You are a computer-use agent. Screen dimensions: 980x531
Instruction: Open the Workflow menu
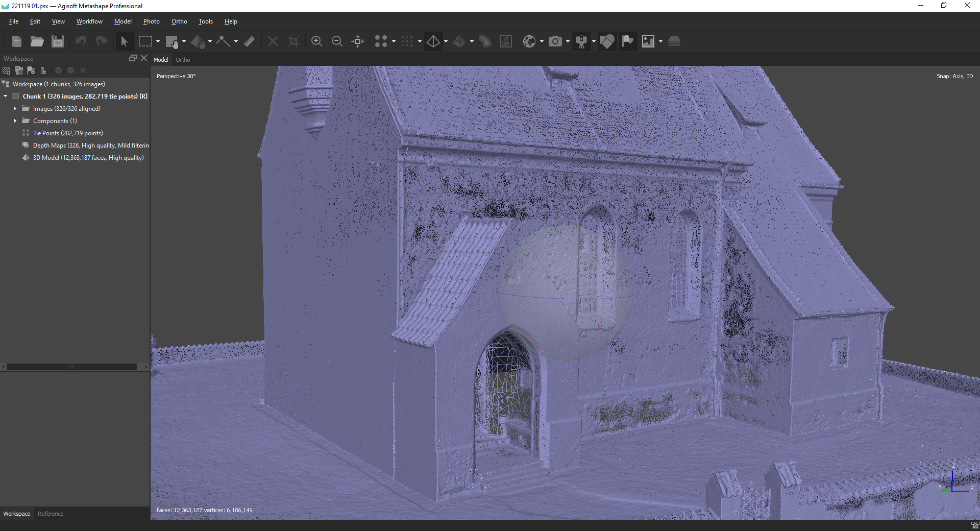click(x=89, y=21)
